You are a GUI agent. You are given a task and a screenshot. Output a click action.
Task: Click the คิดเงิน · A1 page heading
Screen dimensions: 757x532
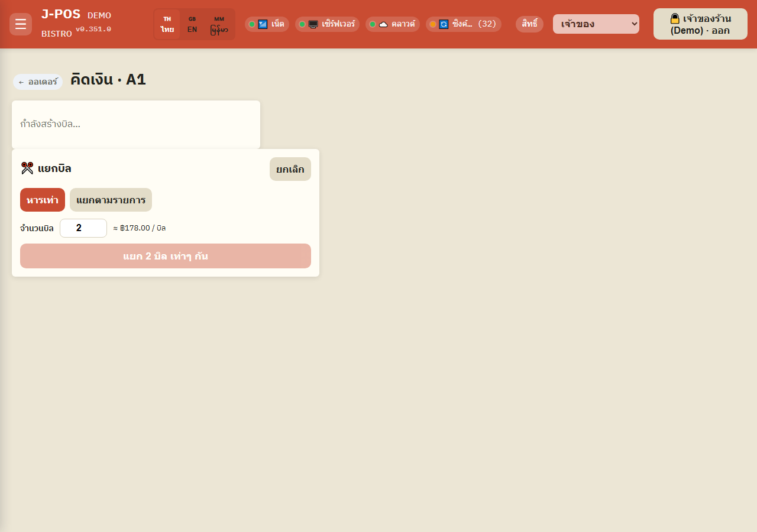[x=108, y=79]
